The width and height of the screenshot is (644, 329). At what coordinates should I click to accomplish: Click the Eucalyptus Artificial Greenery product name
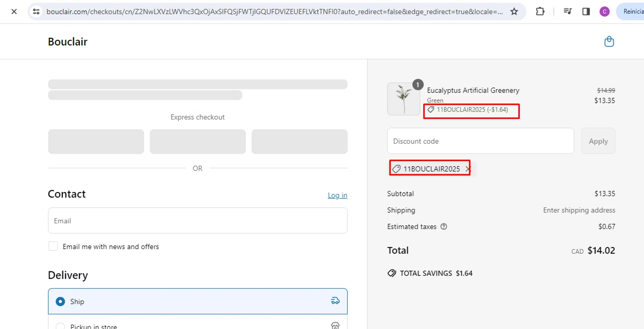[473, 90]
